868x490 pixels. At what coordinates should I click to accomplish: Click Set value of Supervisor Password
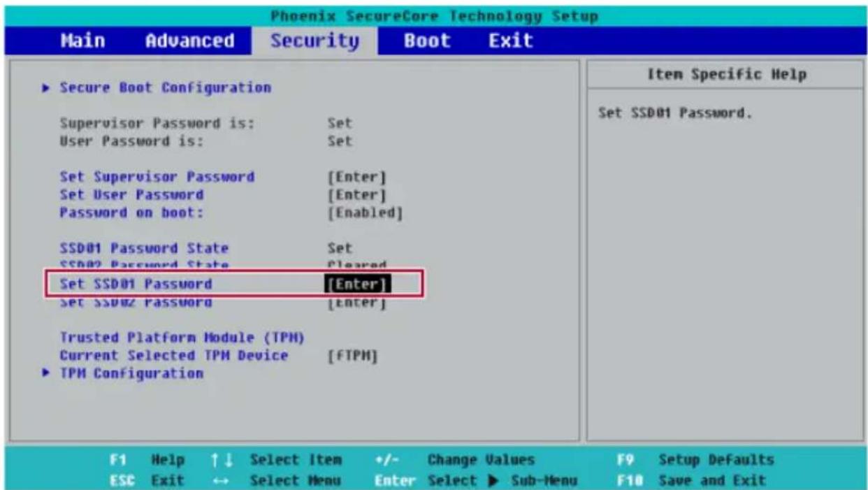340,124
